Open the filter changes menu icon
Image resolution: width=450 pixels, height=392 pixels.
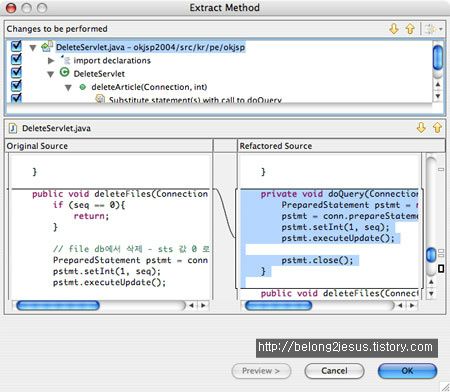433,29
